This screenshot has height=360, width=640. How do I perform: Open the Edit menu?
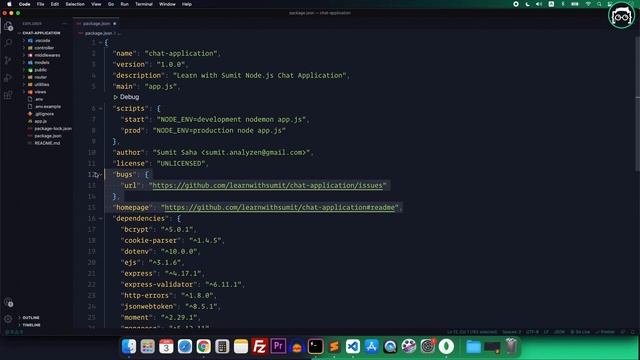[x=55, y=4]
